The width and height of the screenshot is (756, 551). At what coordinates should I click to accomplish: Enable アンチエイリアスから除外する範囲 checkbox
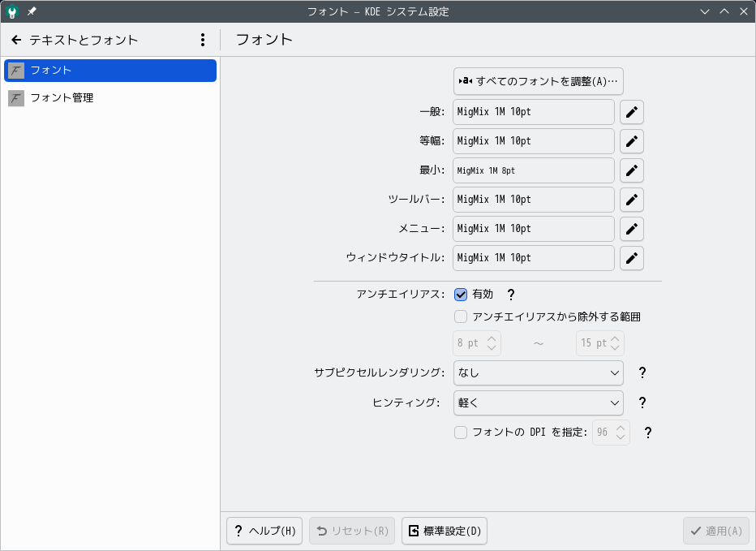click(x=461, y=316)
